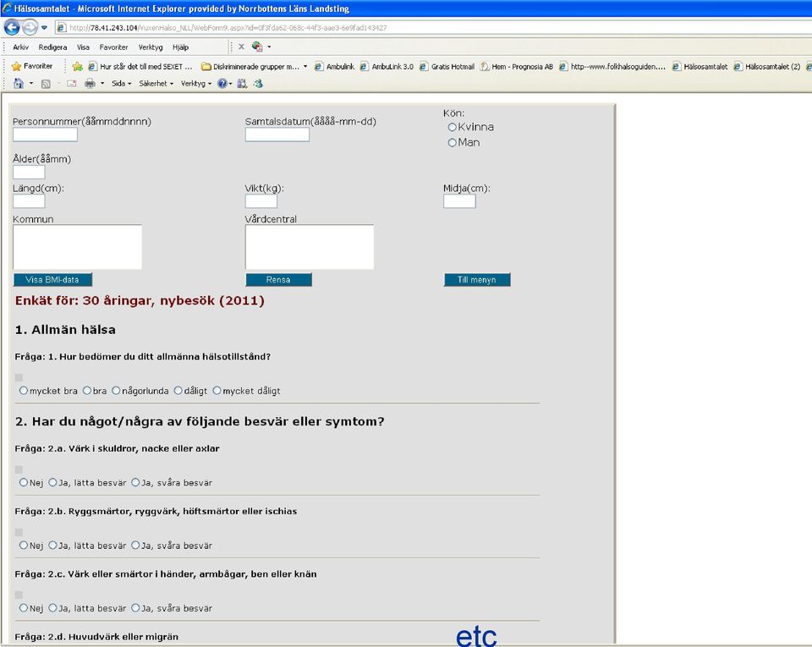Open the Verktyg command bar dropdown
The height and width of the screenshot is (647, 812).
195,84
